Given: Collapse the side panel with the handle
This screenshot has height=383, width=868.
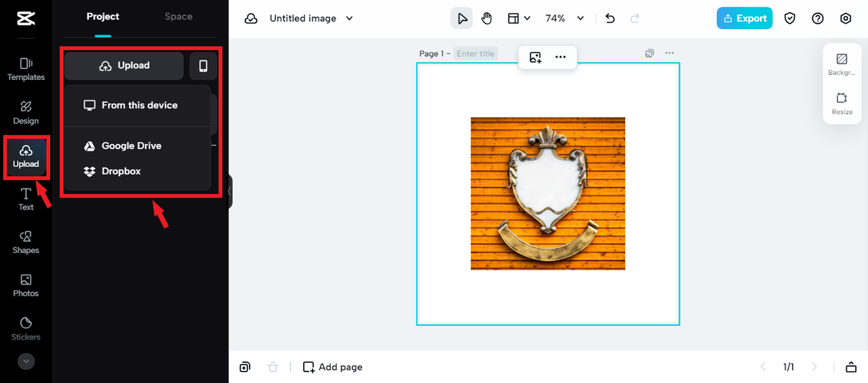Looking at the screenshot, I should (230, 191).
